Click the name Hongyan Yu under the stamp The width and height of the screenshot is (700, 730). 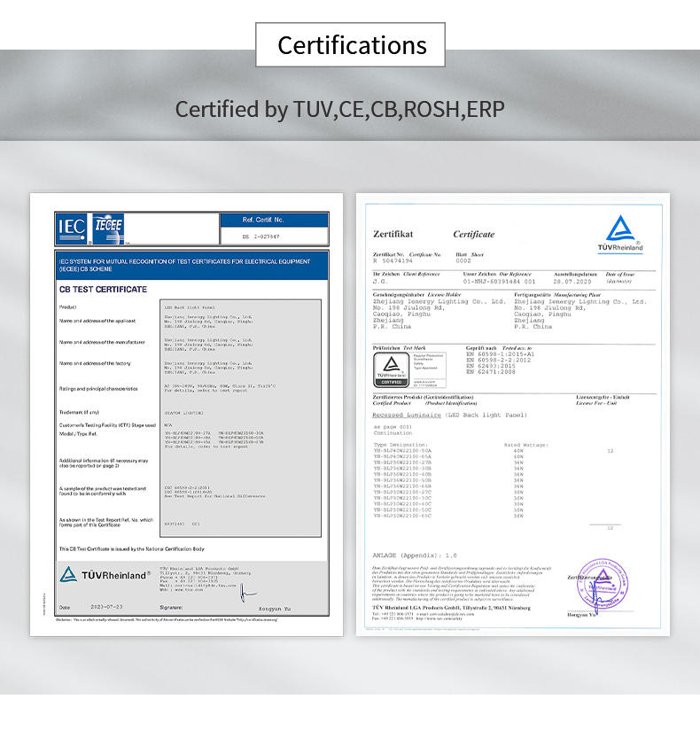581,615
